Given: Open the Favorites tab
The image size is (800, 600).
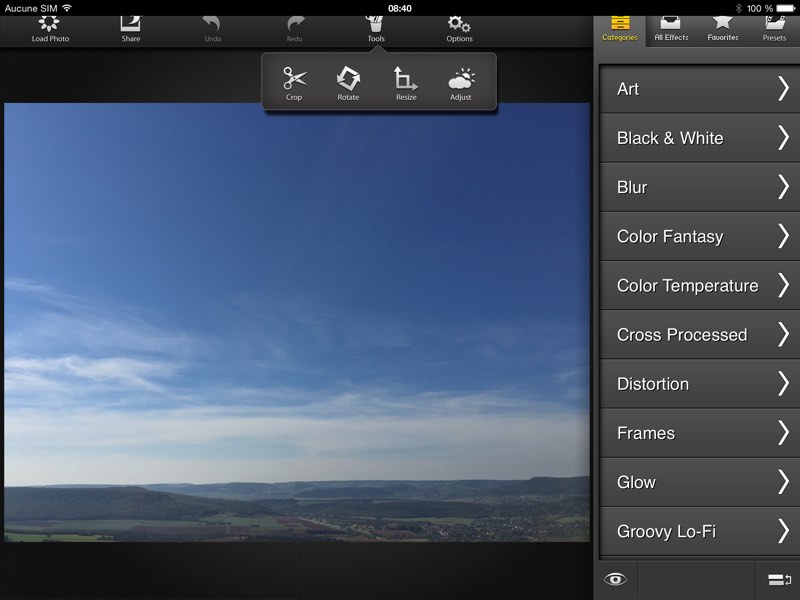Looking at the screenshot, I should [x=723, y=30].
